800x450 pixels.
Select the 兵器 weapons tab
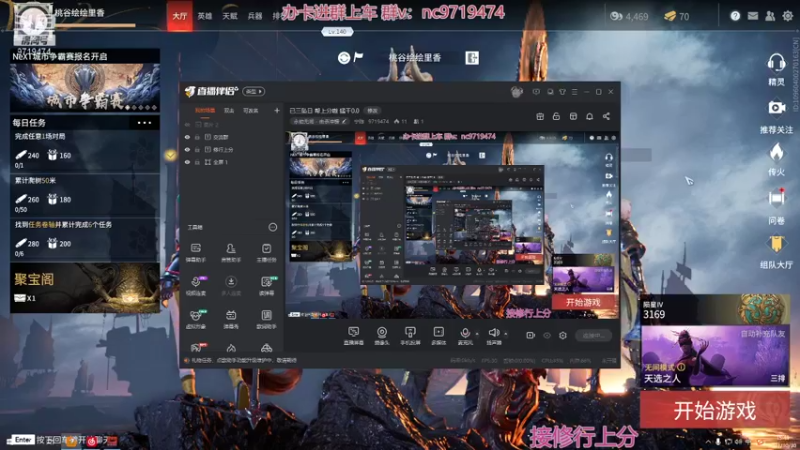[255, 16]
